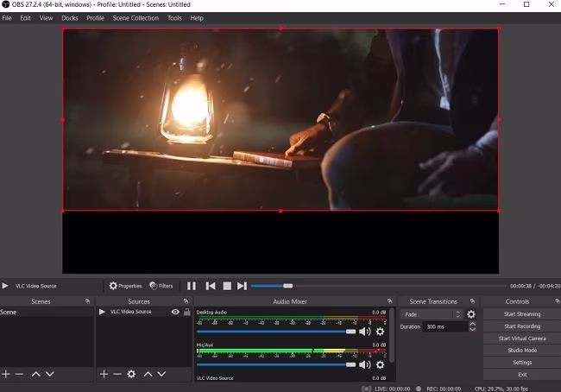This screenshot has width=561, height=392.
Task: Click the media seek slider handle
Action: (287, 286)
